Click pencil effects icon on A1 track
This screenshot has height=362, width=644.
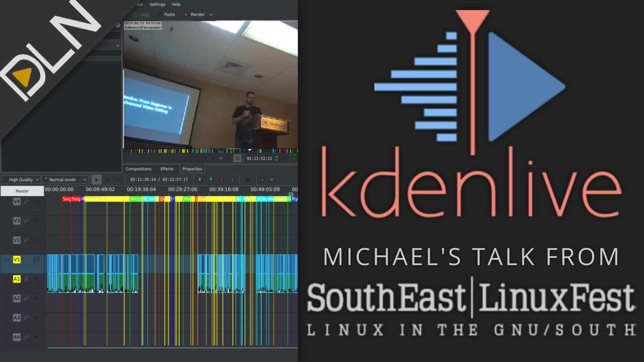(26, 279)
